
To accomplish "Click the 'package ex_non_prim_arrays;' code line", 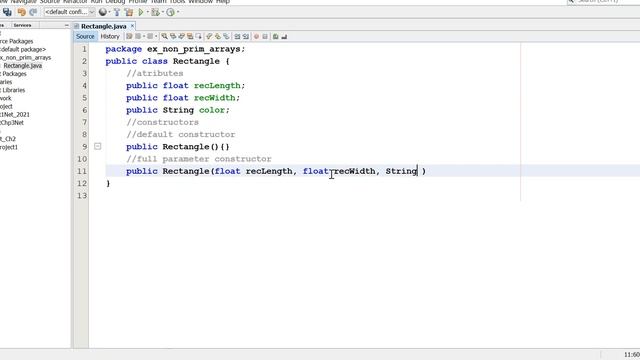I will coord(175,49).
